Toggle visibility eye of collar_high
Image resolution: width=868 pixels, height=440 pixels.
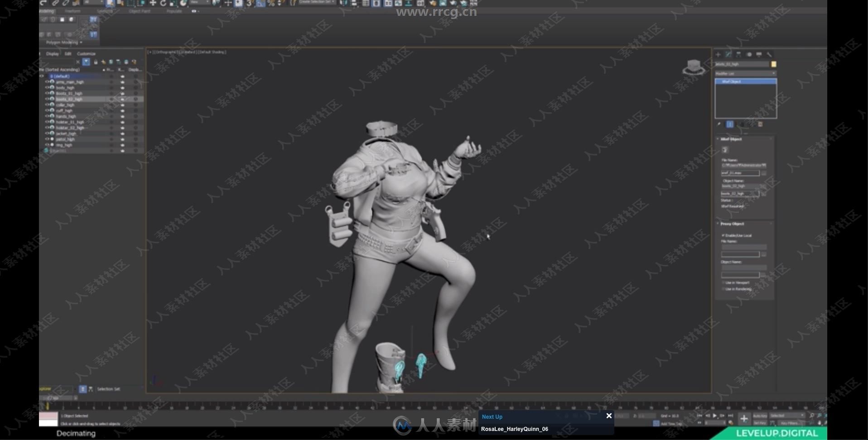tap(47, 105)
